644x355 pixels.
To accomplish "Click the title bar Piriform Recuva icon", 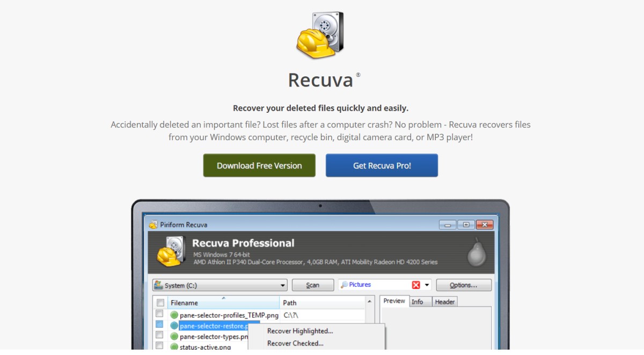I will click(x=153, y=224).
